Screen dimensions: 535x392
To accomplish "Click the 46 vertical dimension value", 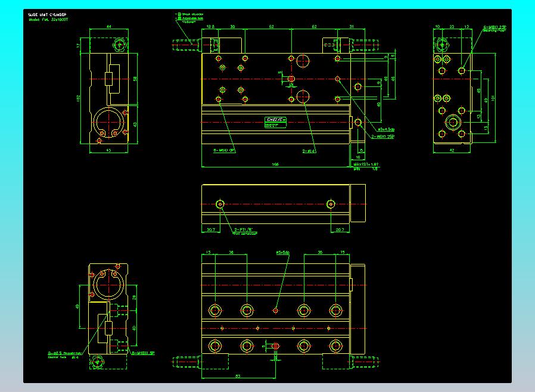I will [393, 79].
